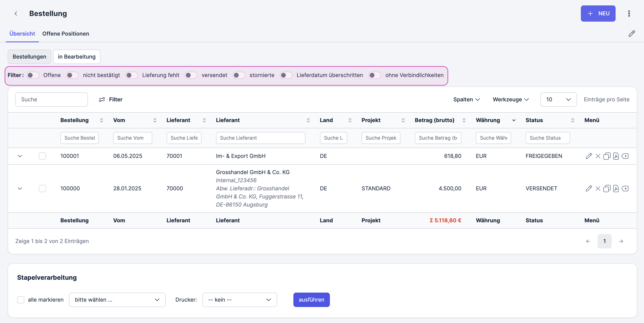Open the entries per page dropdown
Image resolution: width=644 pixels, height=323 pixels.
pyautogui.click(x=558, y=99)
